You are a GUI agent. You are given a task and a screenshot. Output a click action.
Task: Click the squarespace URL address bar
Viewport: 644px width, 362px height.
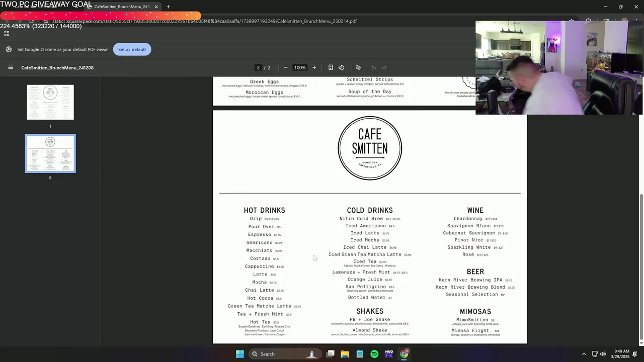click(204, 21)
